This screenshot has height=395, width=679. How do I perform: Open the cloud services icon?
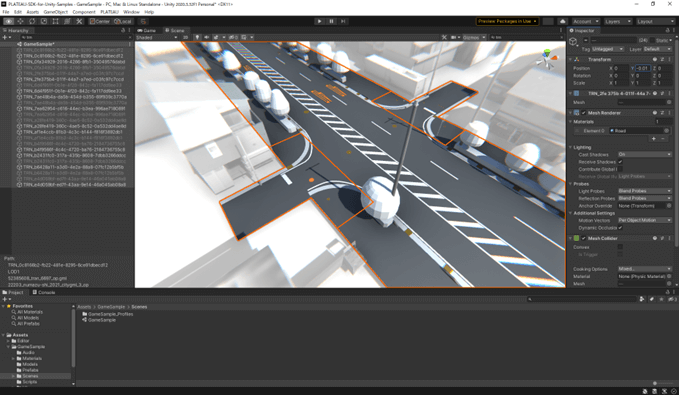[x=563, y=21]
